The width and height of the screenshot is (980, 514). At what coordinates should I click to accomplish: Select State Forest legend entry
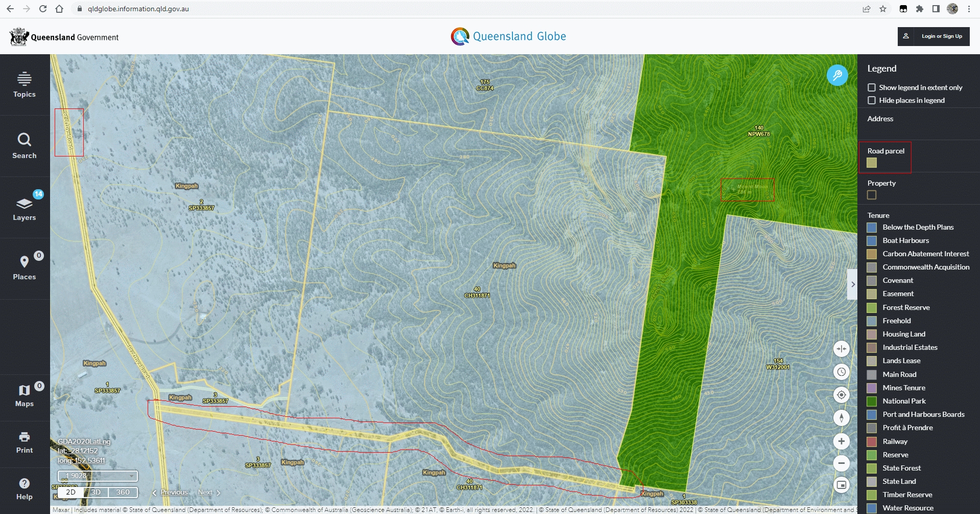901,468
